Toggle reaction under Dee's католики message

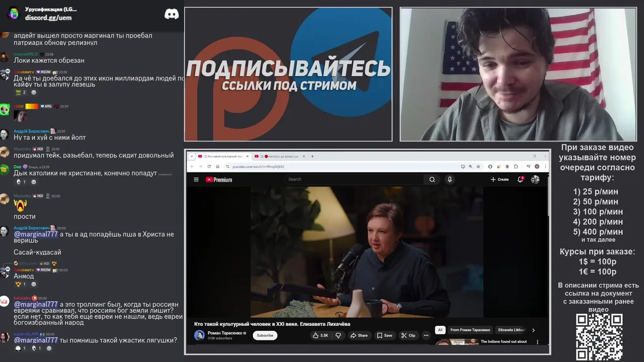tap(21, 182)
